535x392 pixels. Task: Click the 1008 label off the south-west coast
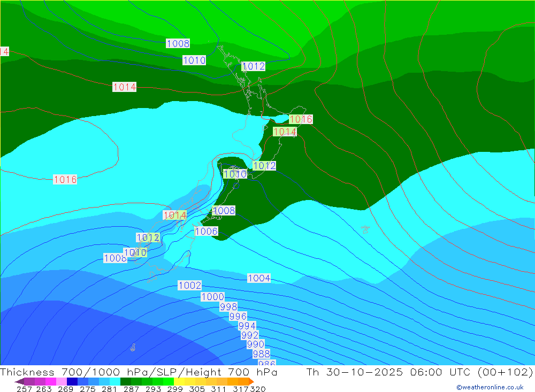pos(116,258)
